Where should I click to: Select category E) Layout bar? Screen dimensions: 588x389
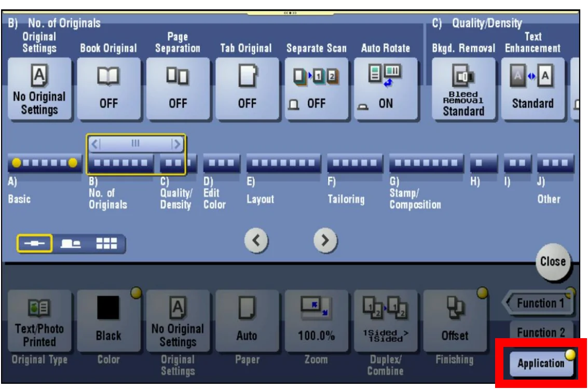[x=283, y=163]
